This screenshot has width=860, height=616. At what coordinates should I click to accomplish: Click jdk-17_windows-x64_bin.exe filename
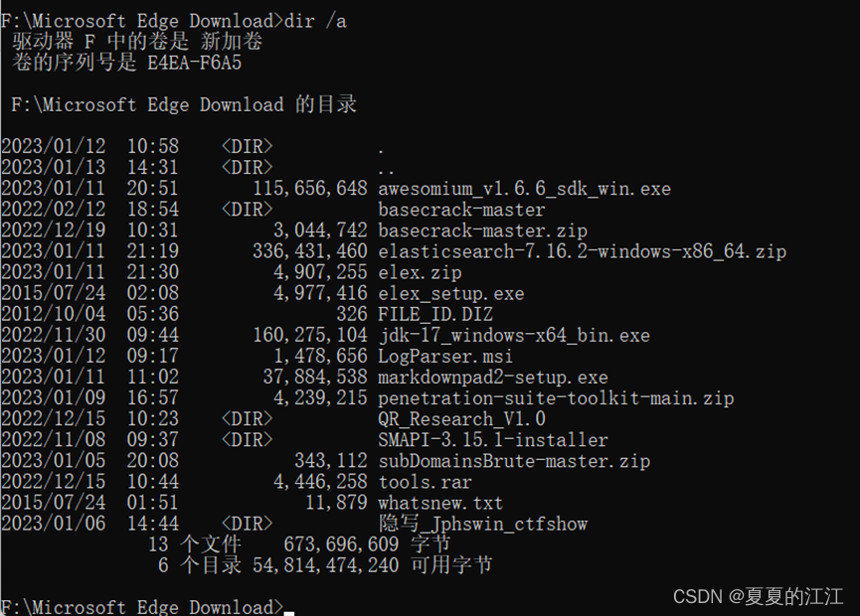pyautogui.click(x=513, y=336)
